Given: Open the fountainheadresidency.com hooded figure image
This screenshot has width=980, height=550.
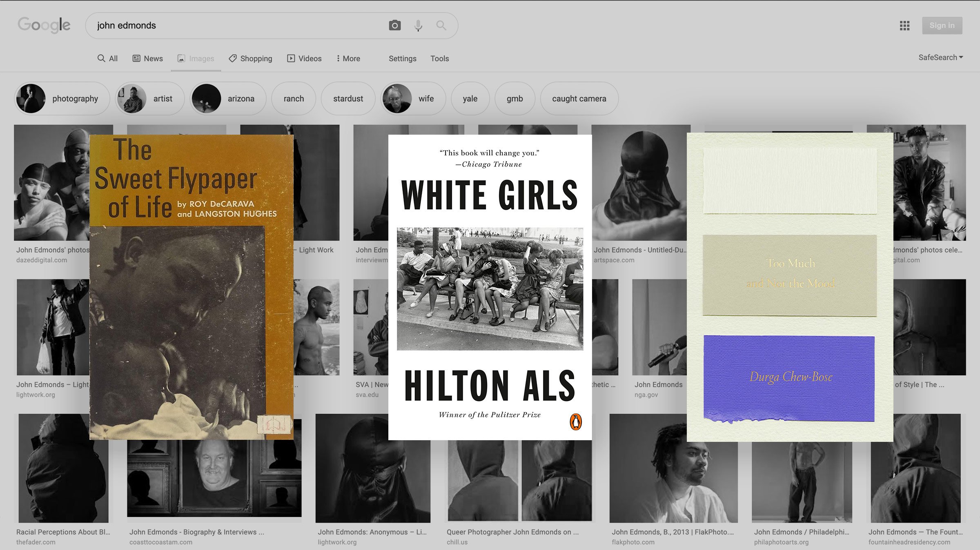Looking at the screenshot, I should pyautogui.click(x=915, y=468).
